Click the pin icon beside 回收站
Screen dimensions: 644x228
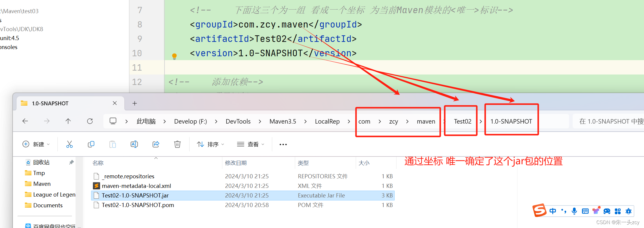[71, 162]
